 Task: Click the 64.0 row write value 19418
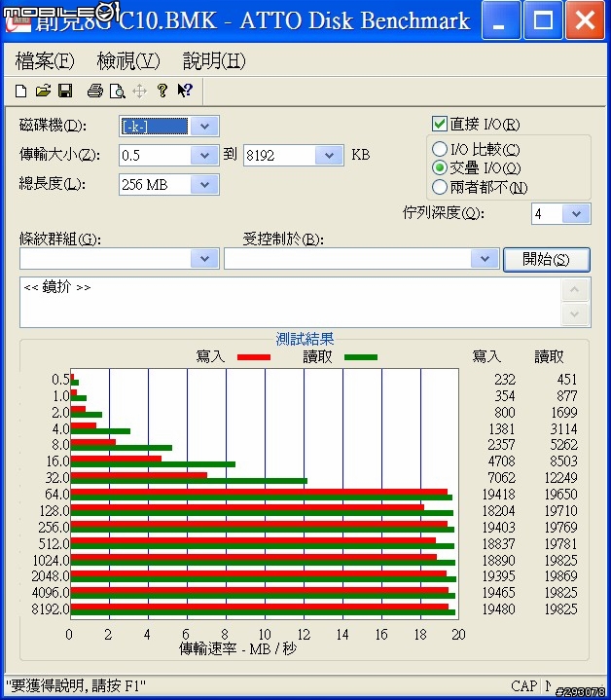[x=498, y=495]
